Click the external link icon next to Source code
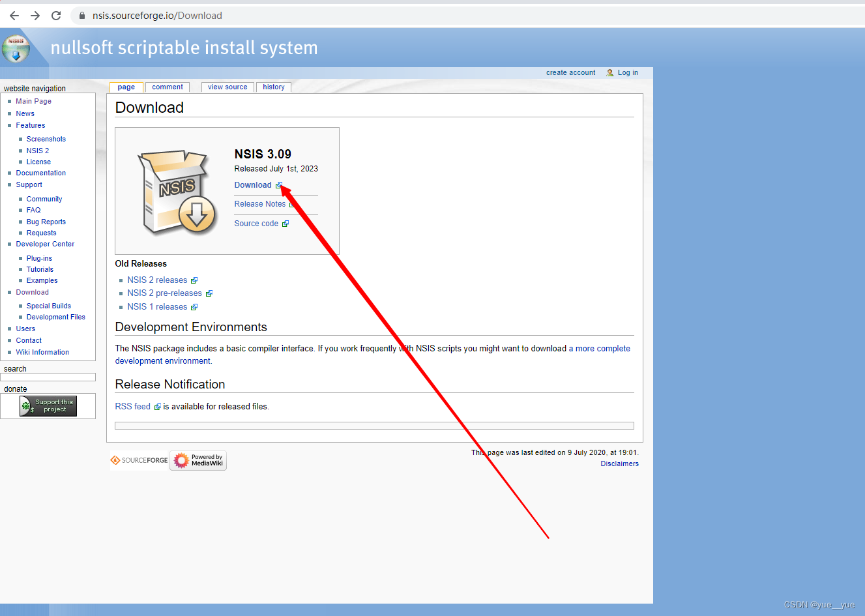The width and height of the screenshot is (865, 616). pyautogui.click(x=286, y=224)
